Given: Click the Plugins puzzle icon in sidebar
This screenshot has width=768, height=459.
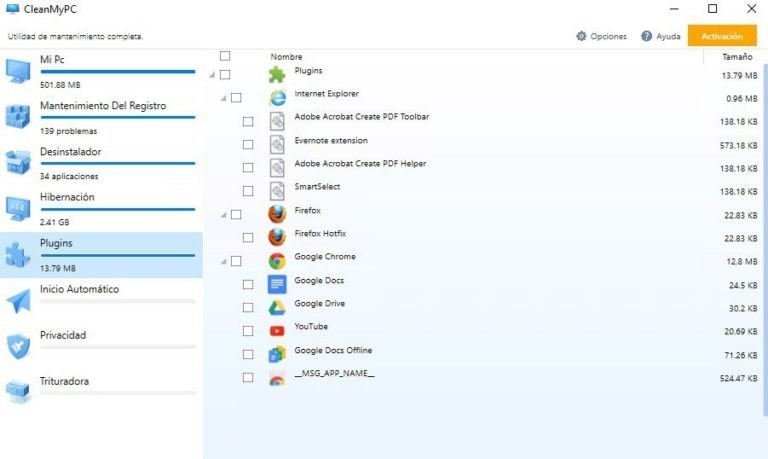Looking at the screenshot, I should point(18,255).
